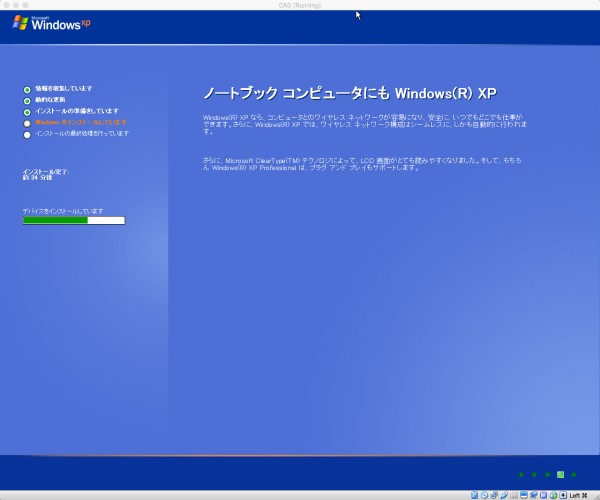Click the 'デバイスをインストールしています' status label
This screenshot has height=500, width=600.
pyautogui.click(x=63, y=211)
